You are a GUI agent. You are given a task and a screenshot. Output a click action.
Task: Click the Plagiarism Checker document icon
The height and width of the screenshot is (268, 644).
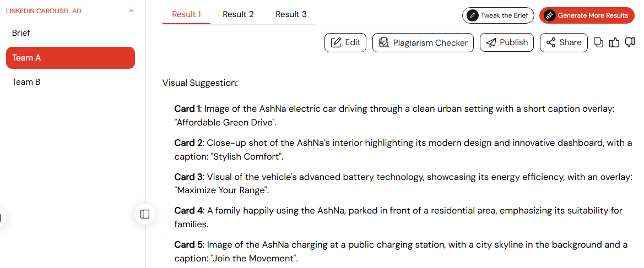[x=384, y=43]
